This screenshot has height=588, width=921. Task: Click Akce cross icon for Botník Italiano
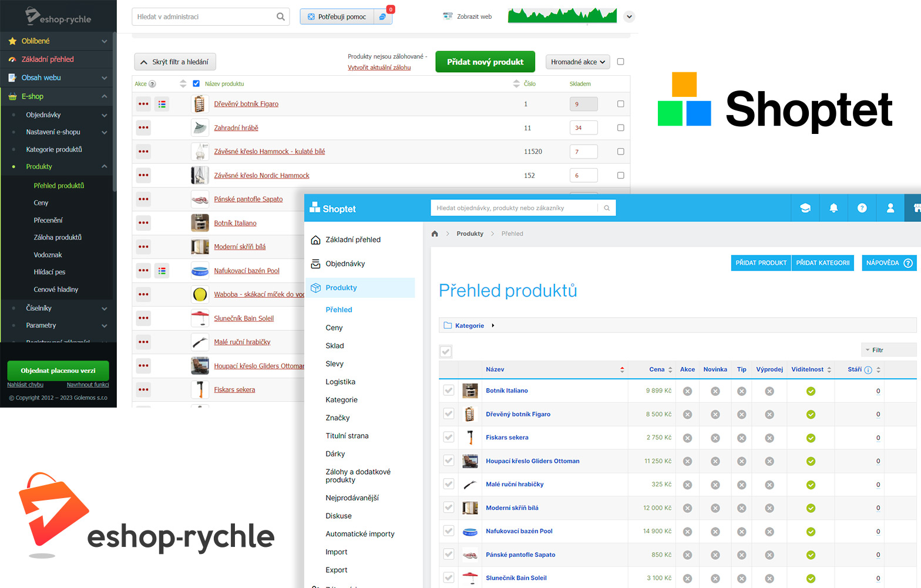pos(687,391)
